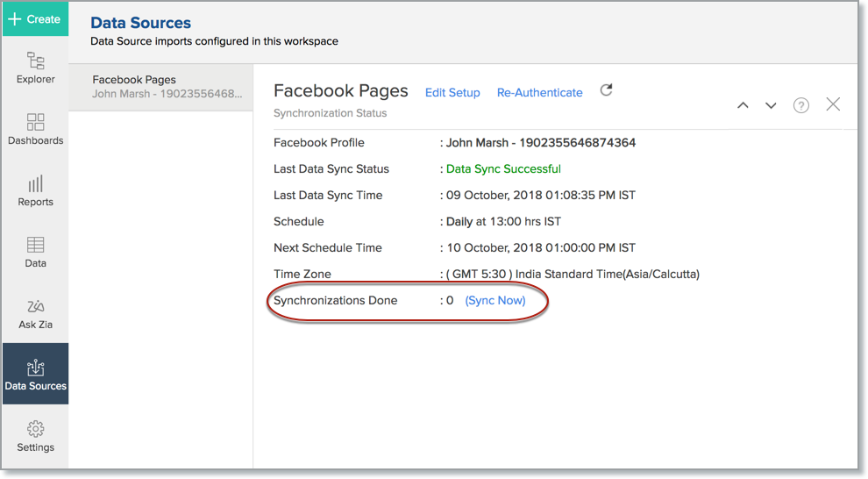The height and width of the screenshot is (479, 868).
Task: Click the next schedule time 10 October, 2018
Action: tap(541, 248)
